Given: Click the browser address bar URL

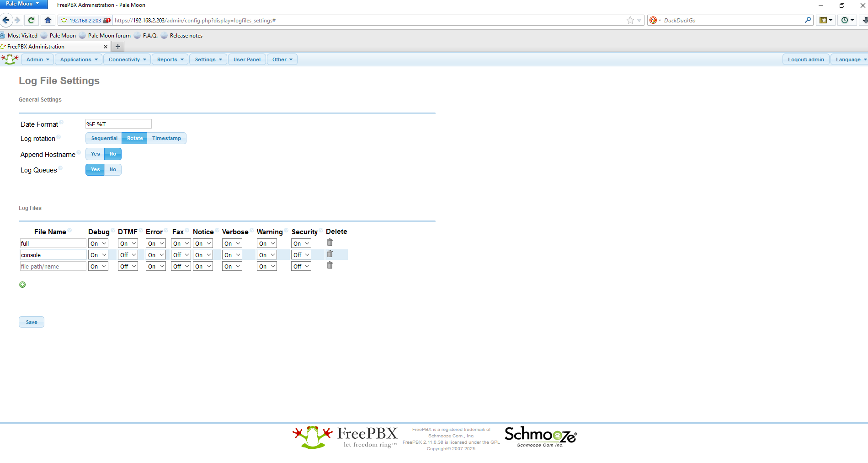Looking at the screenshot, I should [368, 21].
